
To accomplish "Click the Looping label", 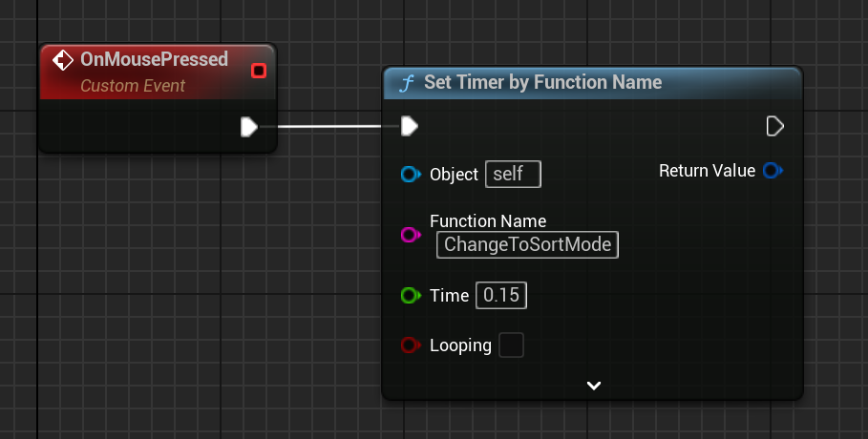I will point(460,345).
